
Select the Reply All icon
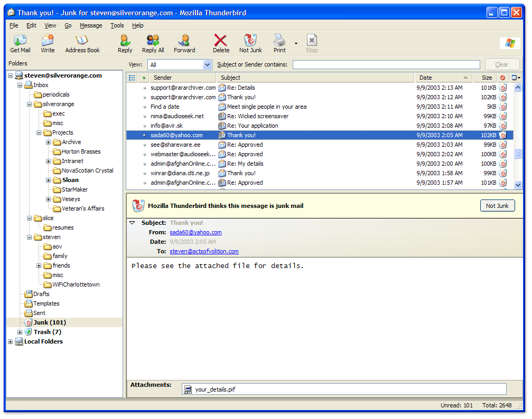point(153,42)
